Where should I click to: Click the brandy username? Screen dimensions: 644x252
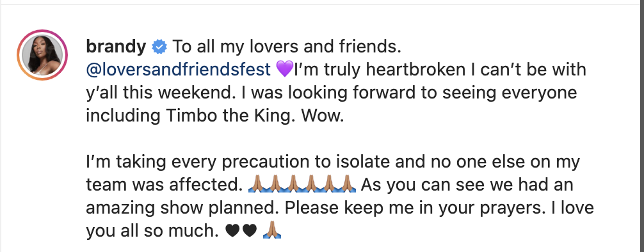click(x=116, y=47)
